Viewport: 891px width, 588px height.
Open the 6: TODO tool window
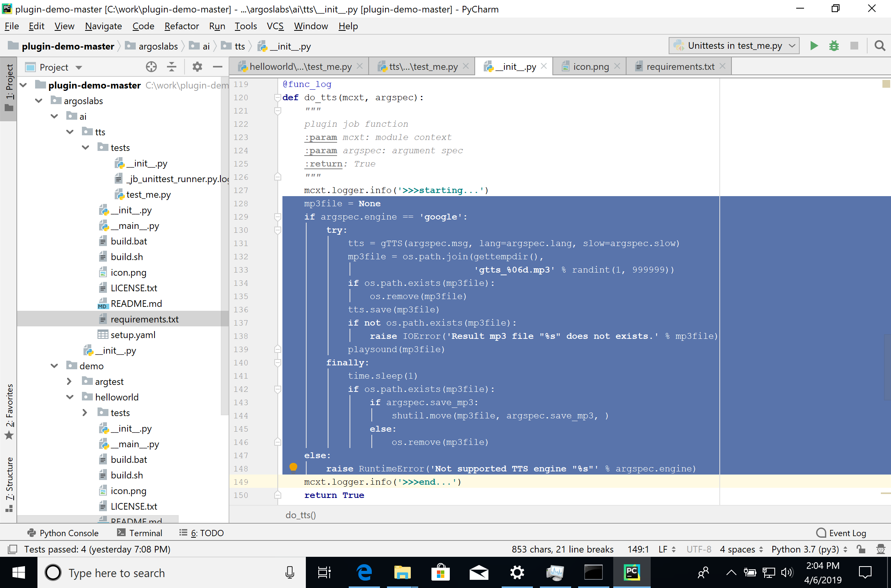coord(201,533)
